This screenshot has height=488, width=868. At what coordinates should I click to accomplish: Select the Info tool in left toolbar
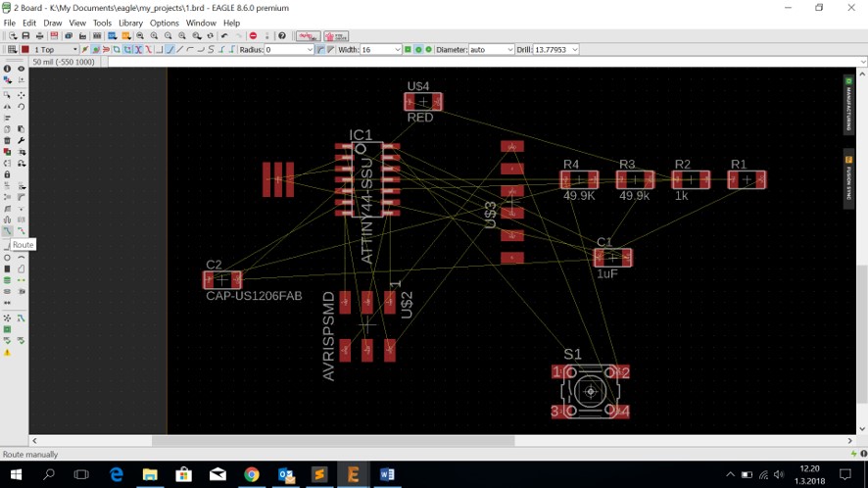pyautogui.click(x=7, y=69)
